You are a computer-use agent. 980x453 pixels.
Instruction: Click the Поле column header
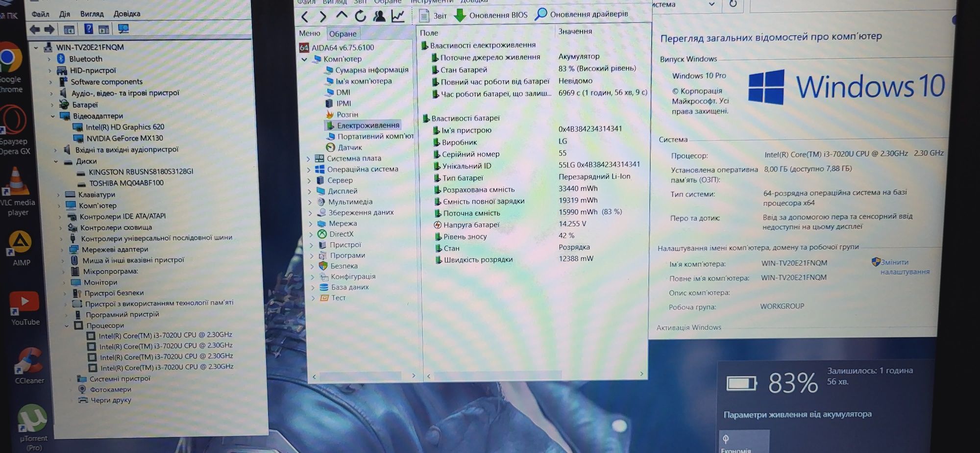(x=429, y=33)
